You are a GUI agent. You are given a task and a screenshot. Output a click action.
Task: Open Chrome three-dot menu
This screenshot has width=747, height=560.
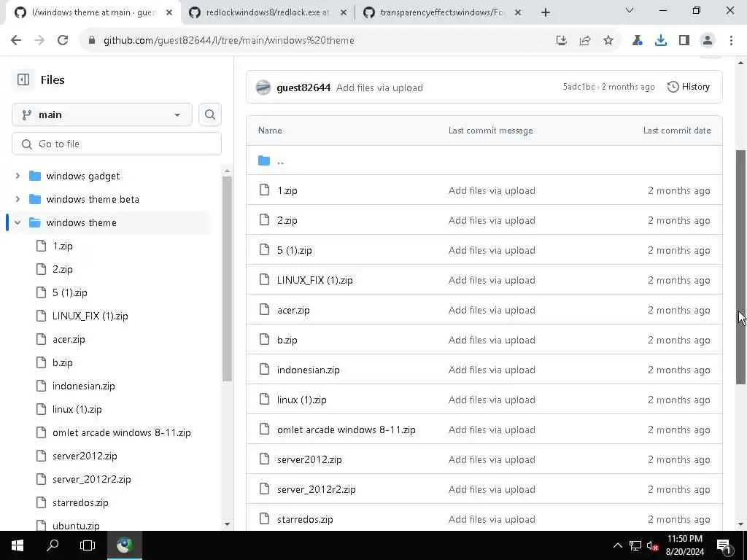click(x=731, y=41)
